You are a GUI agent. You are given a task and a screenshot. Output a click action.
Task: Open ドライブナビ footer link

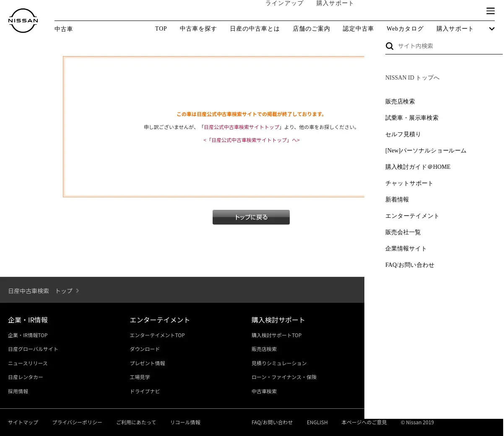145,392
